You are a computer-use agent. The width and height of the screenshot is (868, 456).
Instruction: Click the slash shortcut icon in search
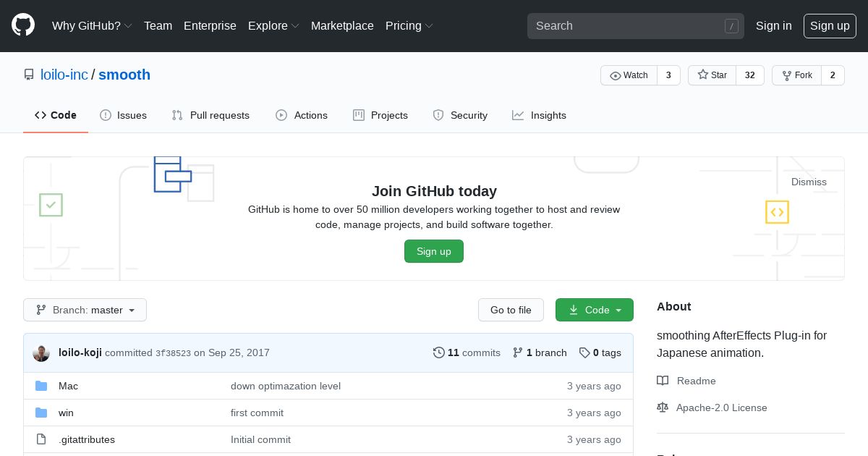tap(731, 26)
